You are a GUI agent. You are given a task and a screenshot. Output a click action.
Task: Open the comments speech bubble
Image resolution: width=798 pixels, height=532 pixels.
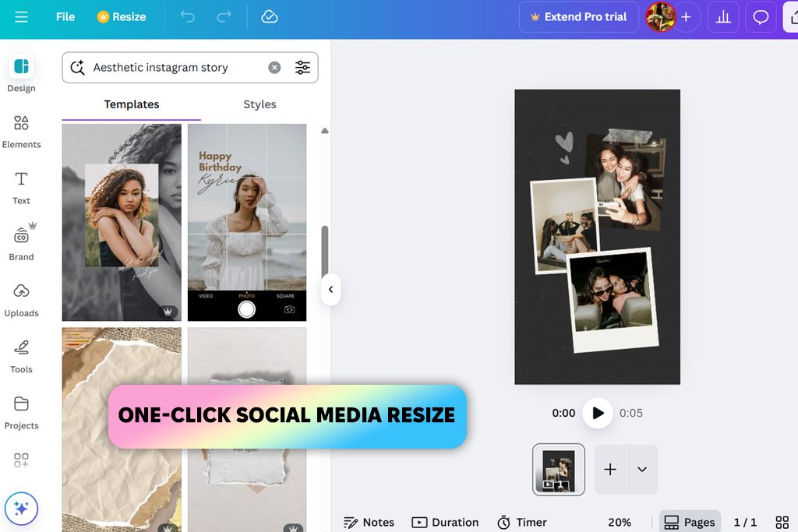pos(761,17)
